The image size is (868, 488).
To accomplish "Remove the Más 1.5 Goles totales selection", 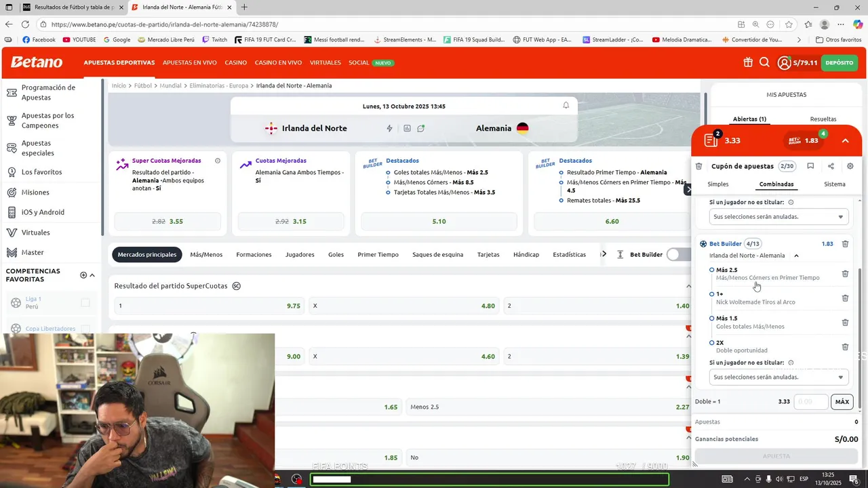I will tap(845, 323).
